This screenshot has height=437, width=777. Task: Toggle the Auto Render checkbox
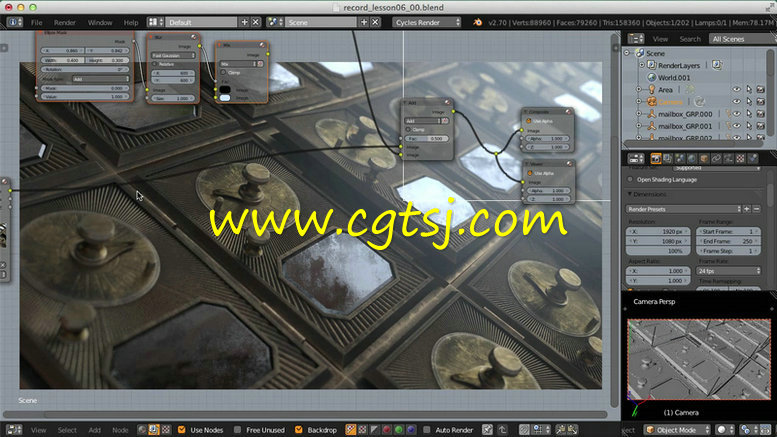pyautogui.click(x=426, y=430)
